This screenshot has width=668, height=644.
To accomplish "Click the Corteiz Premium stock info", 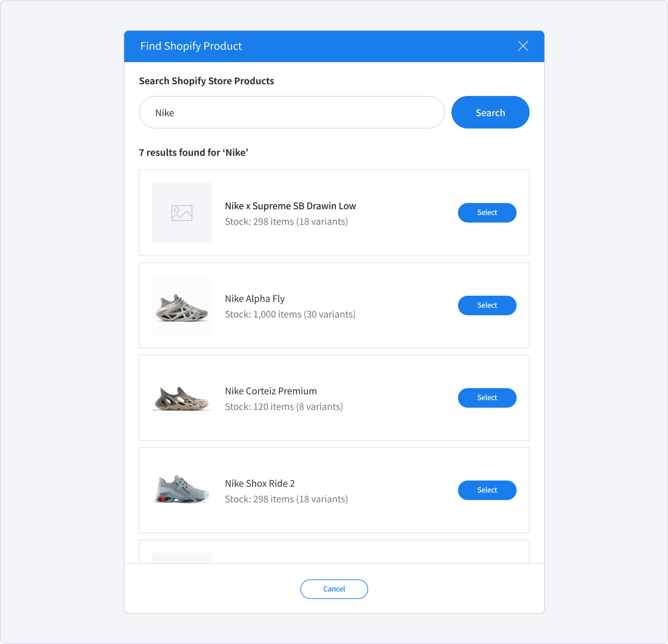I will click(284, 406).
